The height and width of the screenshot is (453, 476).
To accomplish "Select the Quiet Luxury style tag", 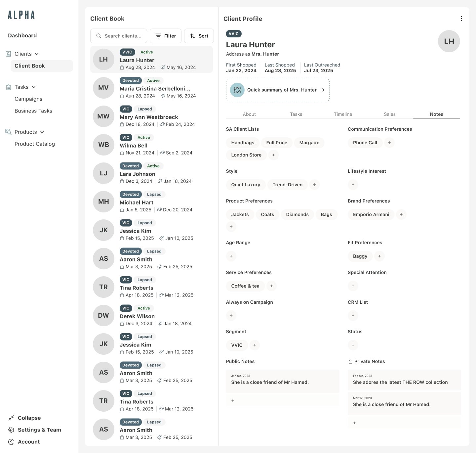I will 246,185.
